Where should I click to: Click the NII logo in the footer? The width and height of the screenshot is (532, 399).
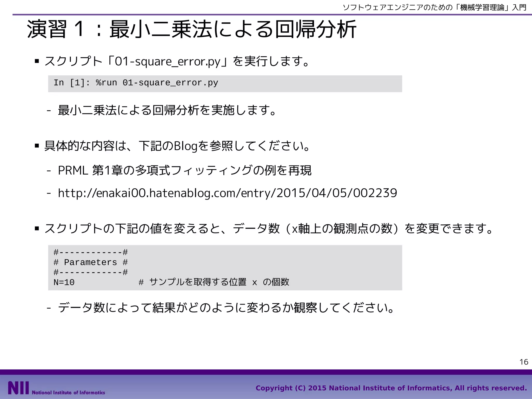click(x=18, y=388)
